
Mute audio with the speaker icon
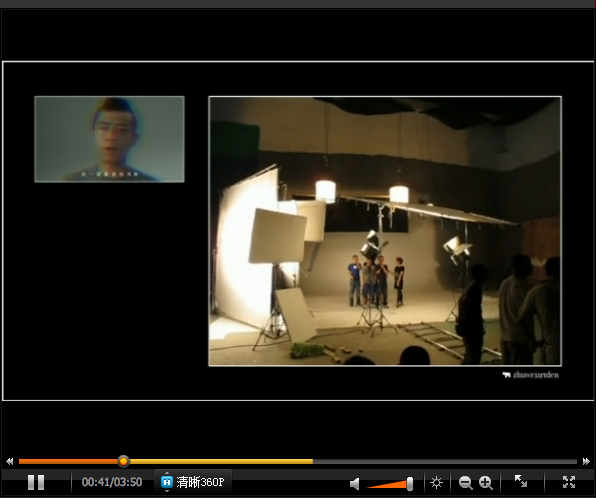tap(354, 483)
